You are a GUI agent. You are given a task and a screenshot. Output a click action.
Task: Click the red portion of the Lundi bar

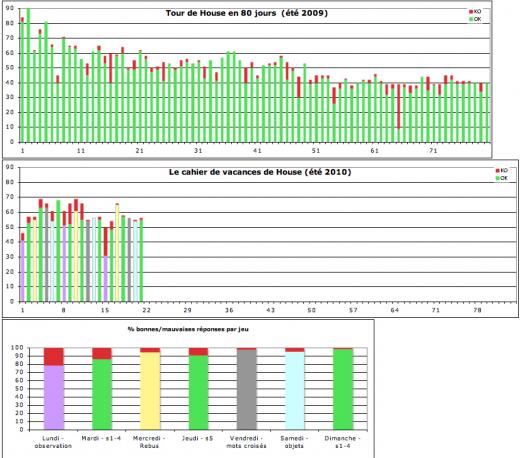(54, 357)
